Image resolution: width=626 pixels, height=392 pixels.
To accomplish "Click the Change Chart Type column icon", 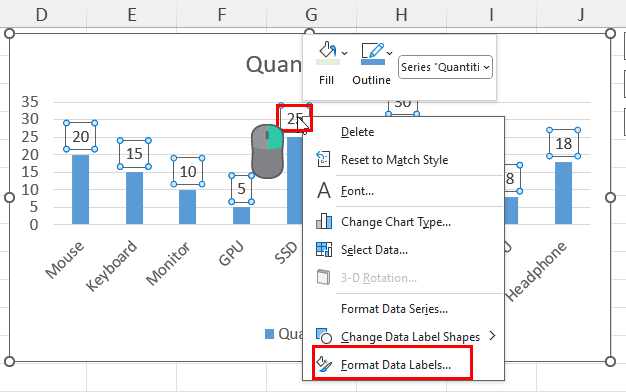I will point(324,221).
